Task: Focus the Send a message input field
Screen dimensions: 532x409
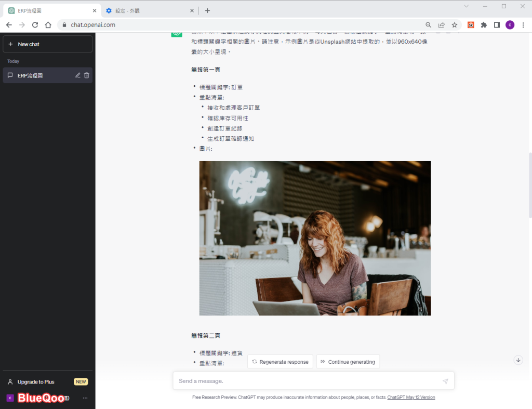Action: 307,381
